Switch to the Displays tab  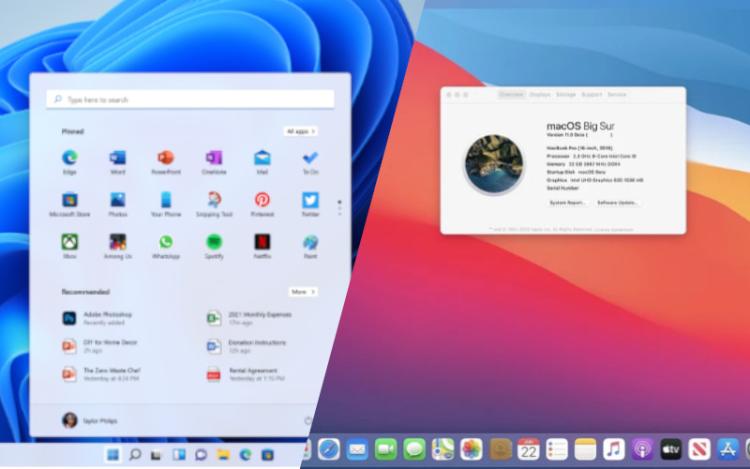pyautogui.click(x=540, y=95)
